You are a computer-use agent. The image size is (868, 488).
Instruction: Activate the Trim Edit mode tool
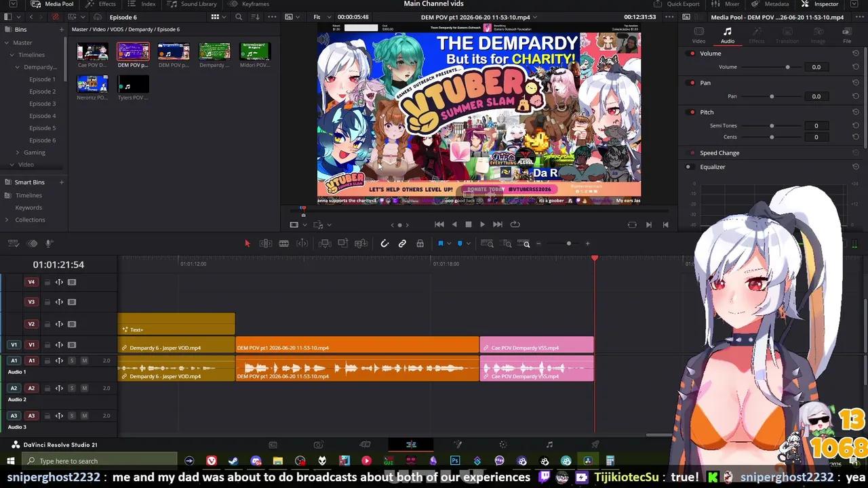click(x=266, y=243)
